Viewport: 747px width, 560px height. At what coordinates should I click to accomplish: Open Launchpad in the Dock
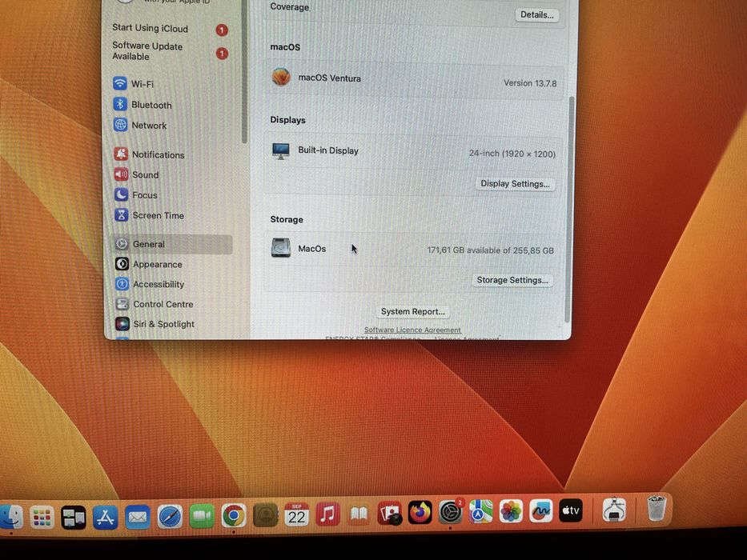tap(42, 517)
